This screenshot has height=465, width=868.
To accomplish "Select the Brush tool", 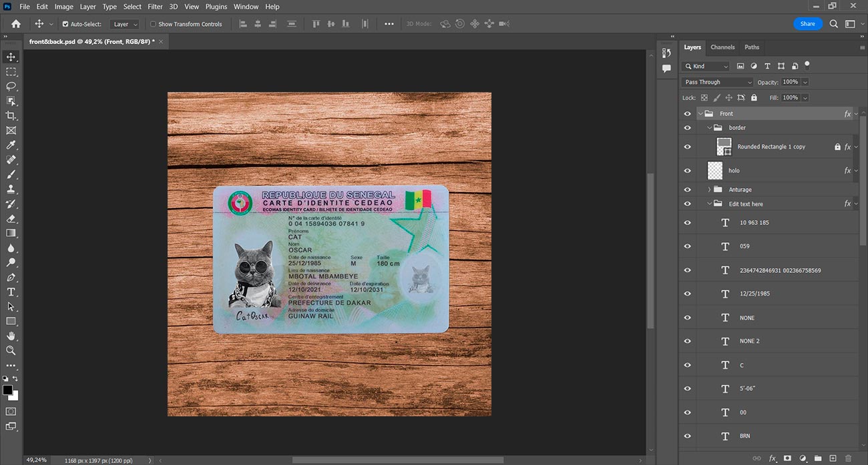I will click(11, 174).
